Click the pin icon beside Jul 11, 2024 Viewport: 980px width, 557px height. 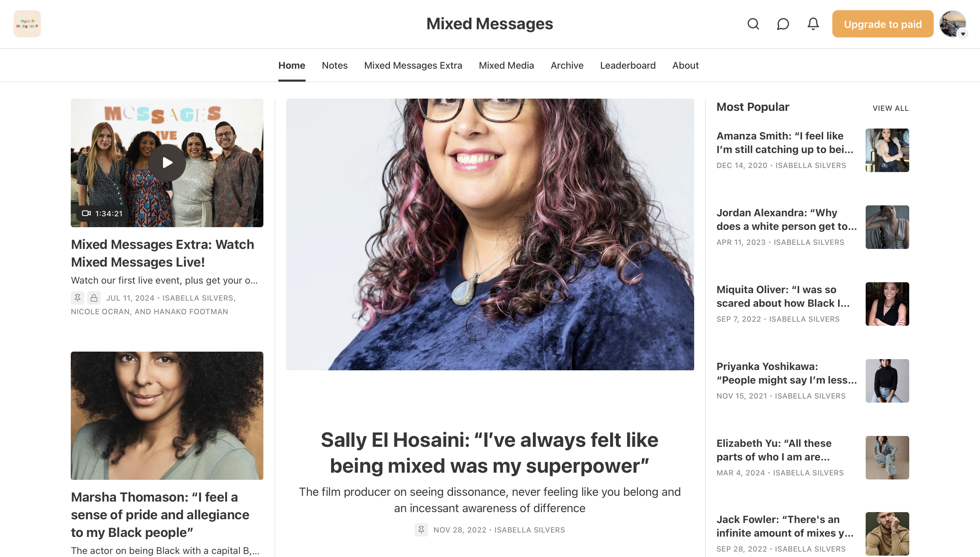[x=77, y=298]
